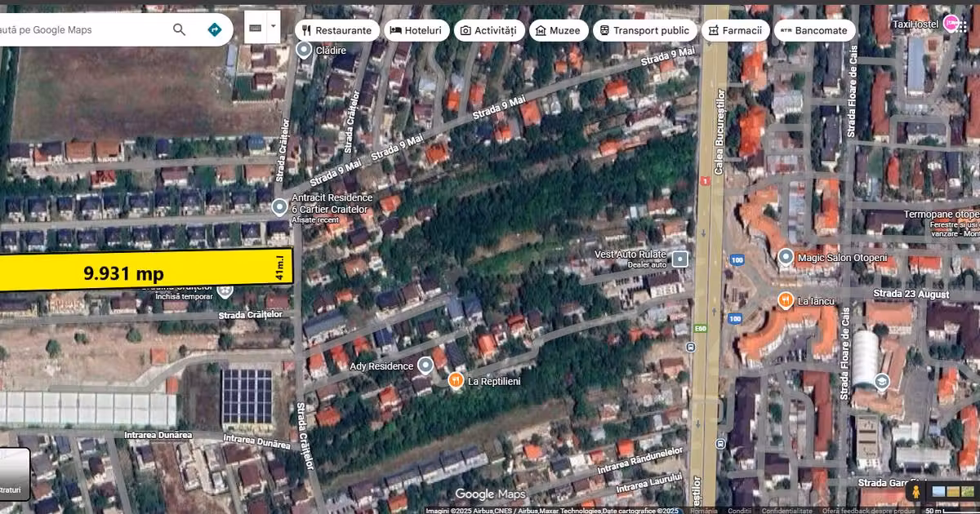Filter map by Hoteluri

416,30
